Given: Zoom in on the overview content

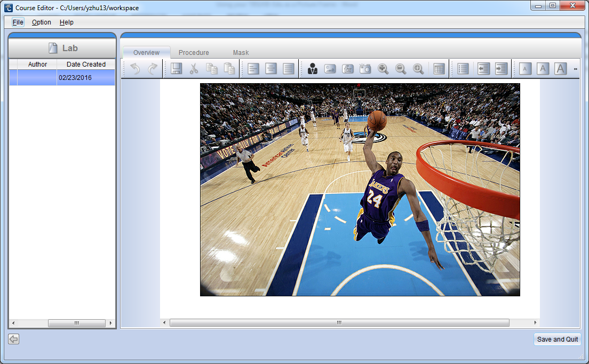Looking at the screenshot, I should 383,68.
